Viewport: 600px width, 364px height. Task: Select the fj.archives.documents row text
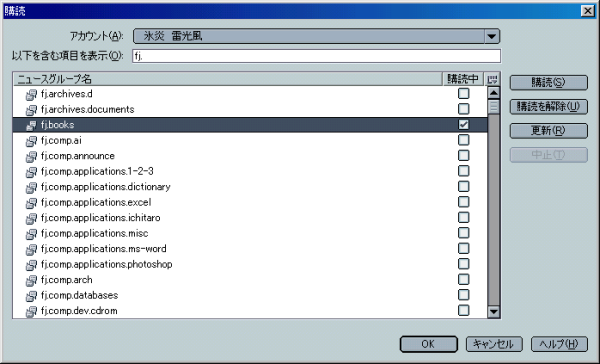(x=88, y=109)
